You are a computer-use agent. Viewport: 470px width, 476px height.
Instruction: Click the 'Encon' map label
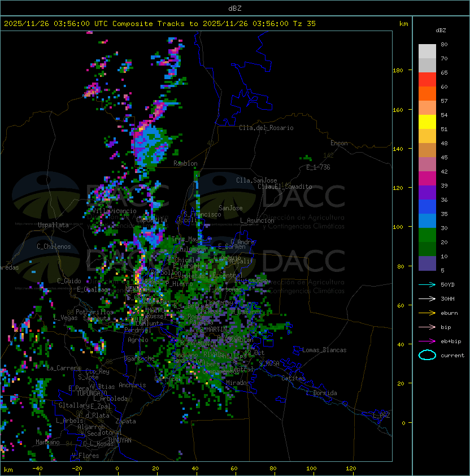point(339,143)
